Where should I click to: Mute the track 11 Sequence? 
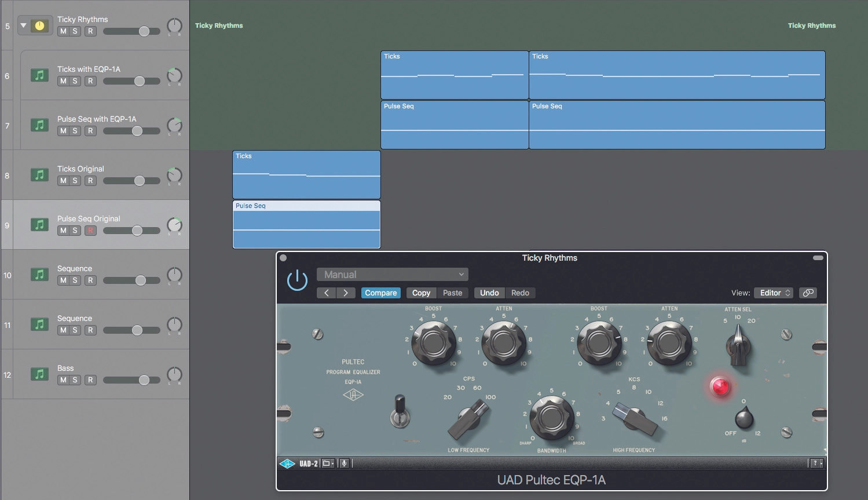coord(63,330)
